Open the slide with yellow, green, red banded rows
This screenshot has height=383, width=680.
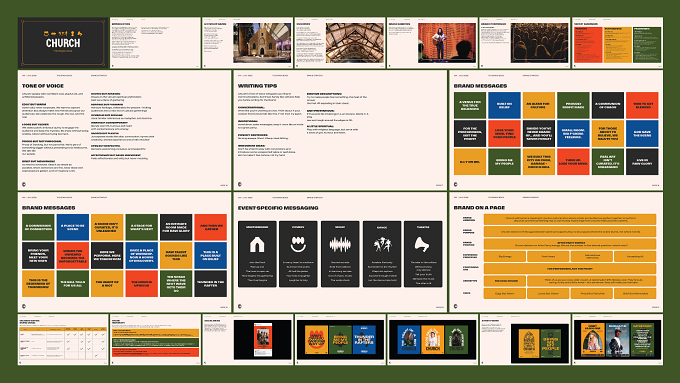[x=155, y=339]
